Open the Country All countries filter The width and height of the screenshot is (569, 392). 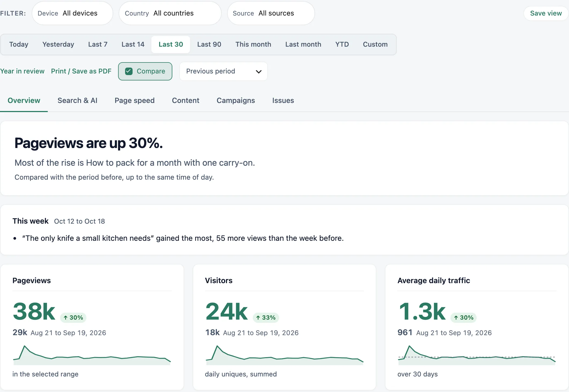click(x=170, y=13)
